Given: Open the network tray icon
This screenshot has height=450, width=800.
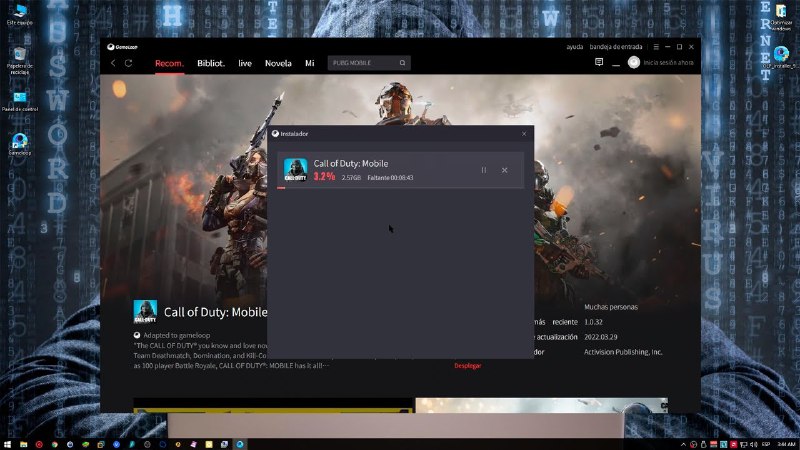Looking at the screenshot, I should pyautogui.click(x=743, y=444).
